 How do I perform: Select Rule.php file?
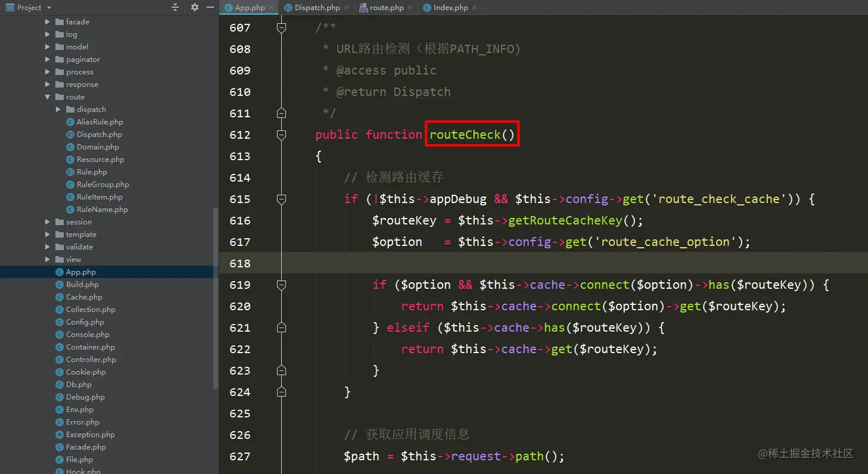coord(92,172)
